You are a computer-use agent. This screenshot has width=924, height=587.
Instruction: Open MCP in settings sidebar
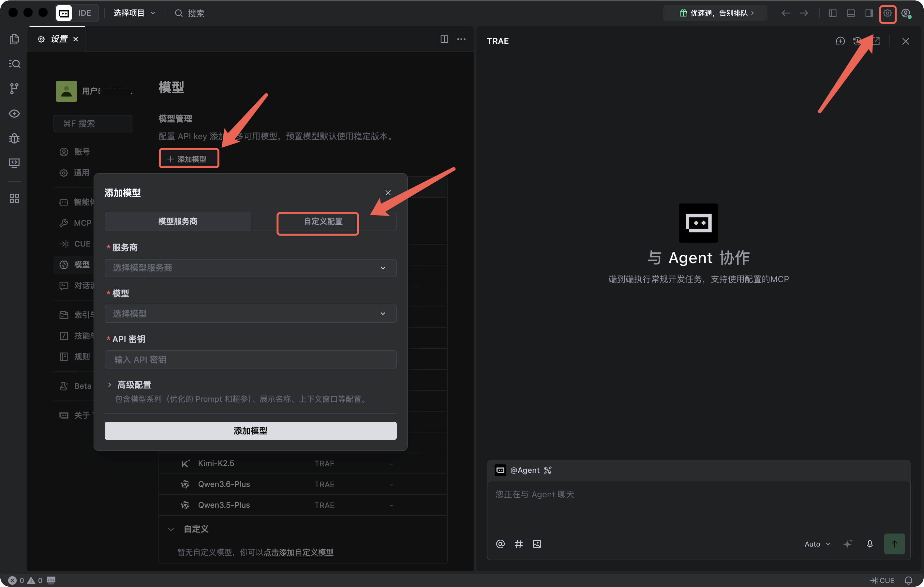pyautogui.click(x=76, y=223)
